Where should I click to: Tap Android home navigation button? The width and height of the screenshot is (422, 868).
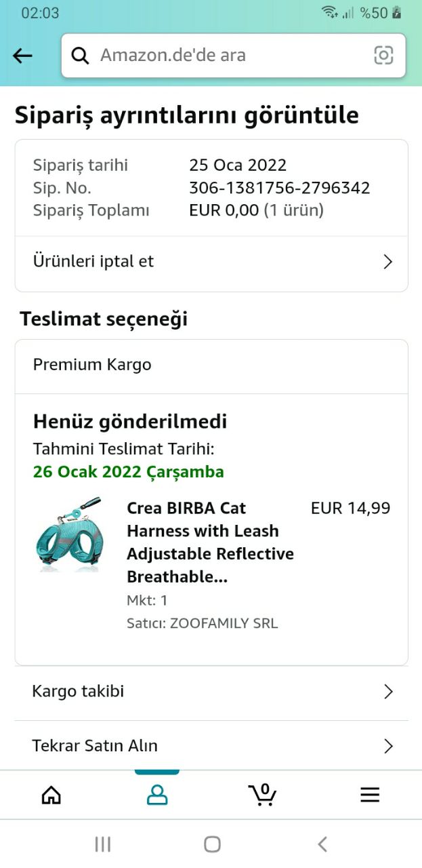(212, 844)
